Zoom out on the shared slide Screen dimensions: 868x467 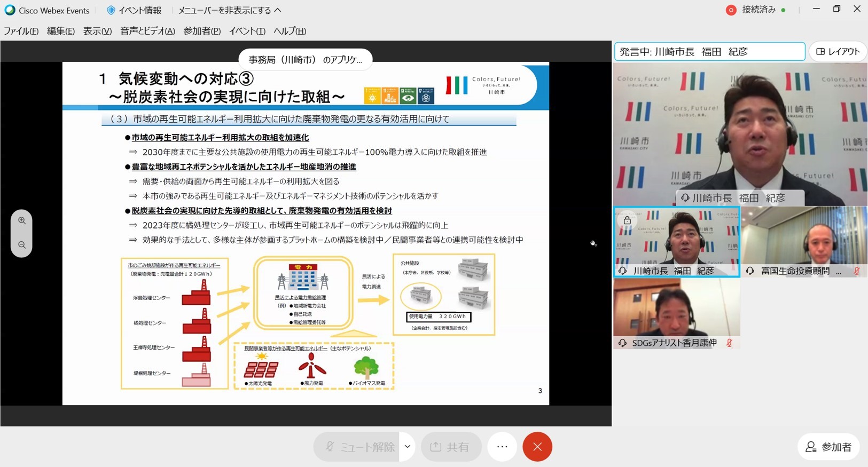point(22,245)
